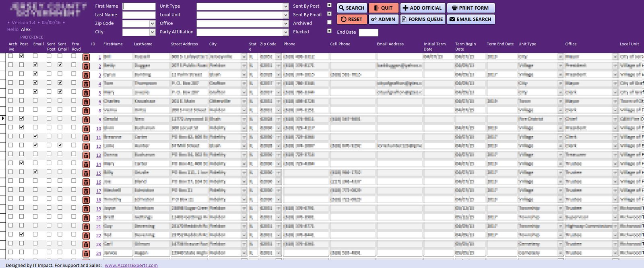Expand Unit Type dropdown in record 1
The image size is (644, 268).
pos(561,57)
